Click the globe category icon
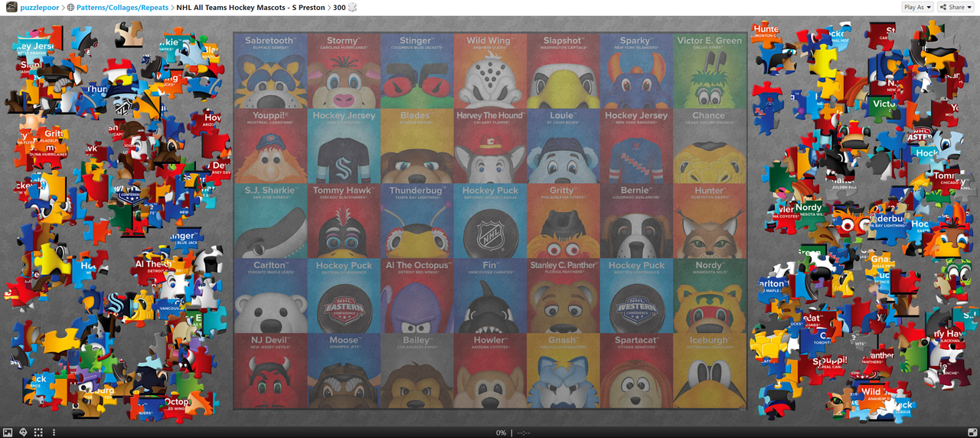Viewport: 980px width, 438px height. 71,7
